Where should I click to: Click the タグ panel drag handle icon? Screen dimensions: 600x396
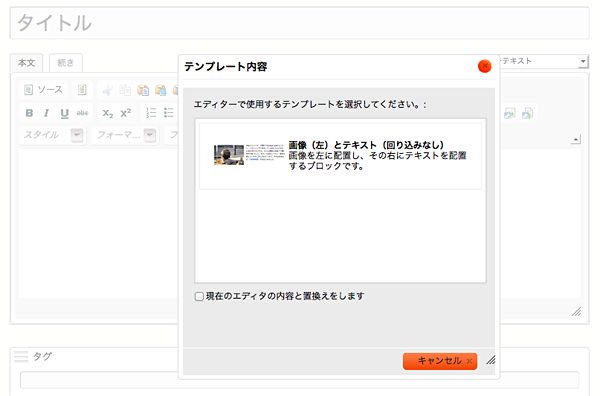(21, 357)
